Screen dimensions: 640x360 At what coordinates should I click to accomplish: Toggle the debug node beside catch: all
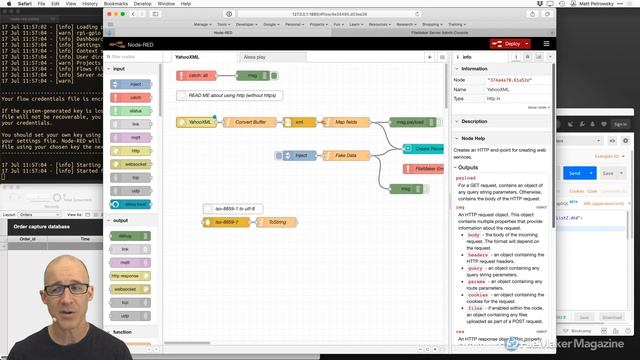274,76
